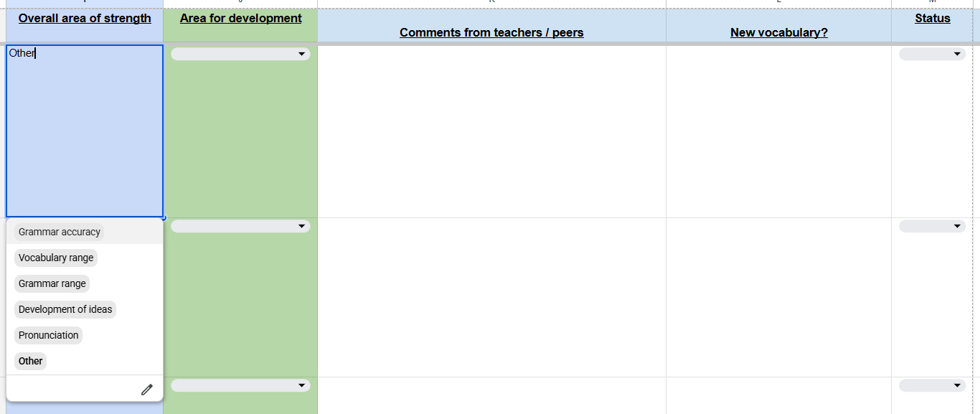Choose 'Vocabulary range' option
This screenshot has width=980, height=414.
click(56, 258)
